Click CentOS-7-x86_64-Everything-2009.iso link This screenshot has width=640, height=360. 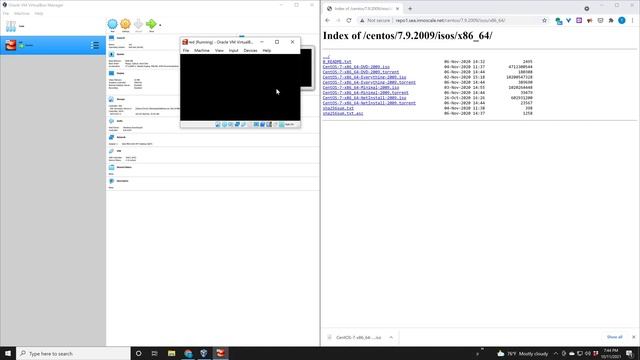pyautogui.click(x=364, y=77)
